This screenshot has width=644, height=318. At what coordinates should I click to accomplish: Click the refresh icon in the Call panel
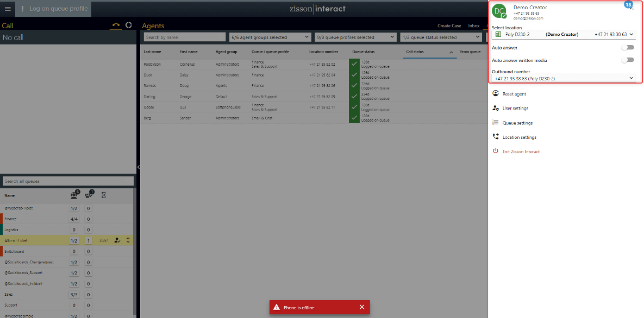(x=128, y=25)
